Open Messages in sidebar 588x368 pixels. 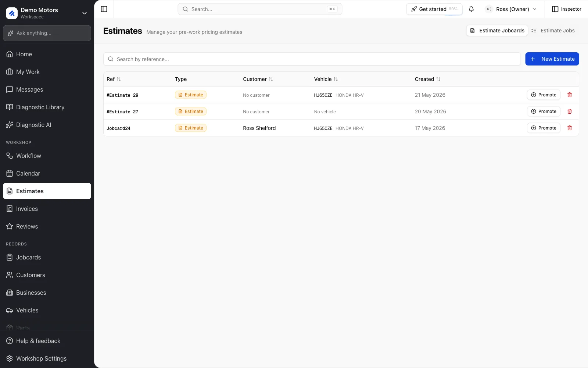[x=47, y=89]
